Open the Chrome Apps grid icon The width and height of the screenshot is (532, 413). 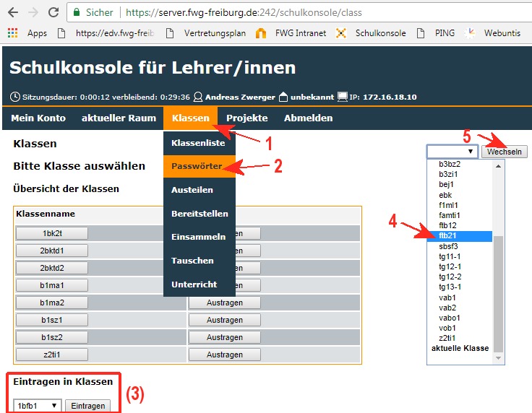[12, 32]
